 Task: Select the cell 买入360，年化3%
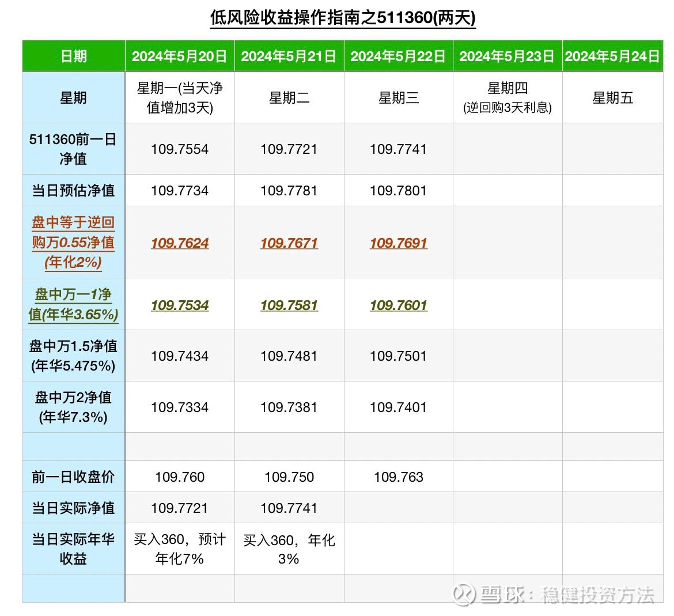289,549
